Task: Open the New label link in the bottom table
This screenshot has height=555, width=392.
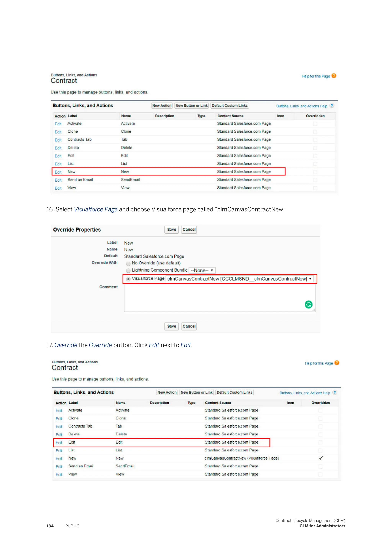Action: click(x=72, y=458)
